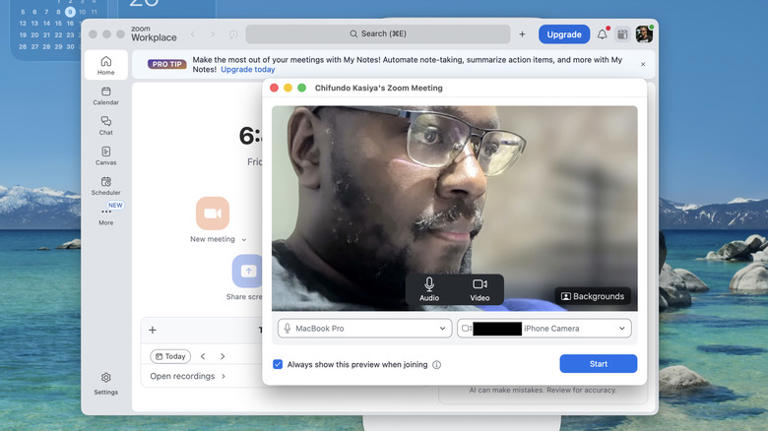Select highlighted date 9 in calendar widget
The width and height of the screenshot is (768, 431).
coord(70,12)
